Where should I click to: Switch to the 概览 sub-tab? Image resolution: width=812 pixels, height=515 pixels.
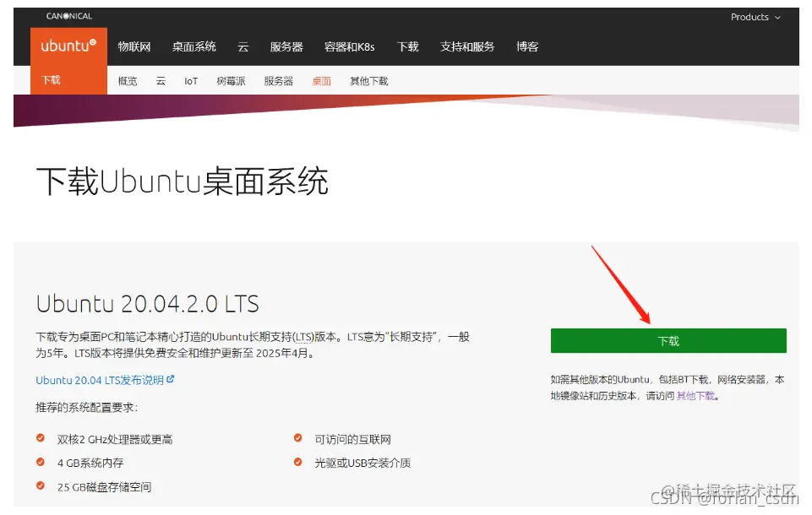pos(128,81)
